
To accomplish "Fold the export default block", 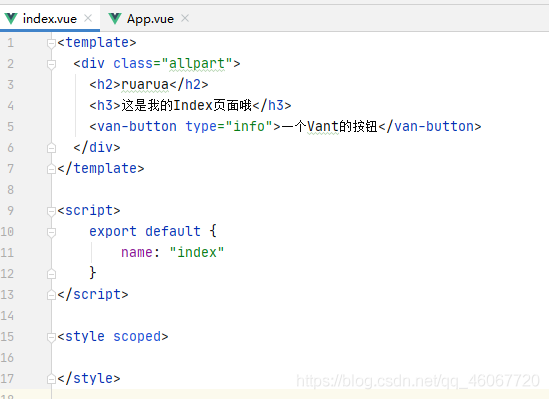I will (51, 232).
